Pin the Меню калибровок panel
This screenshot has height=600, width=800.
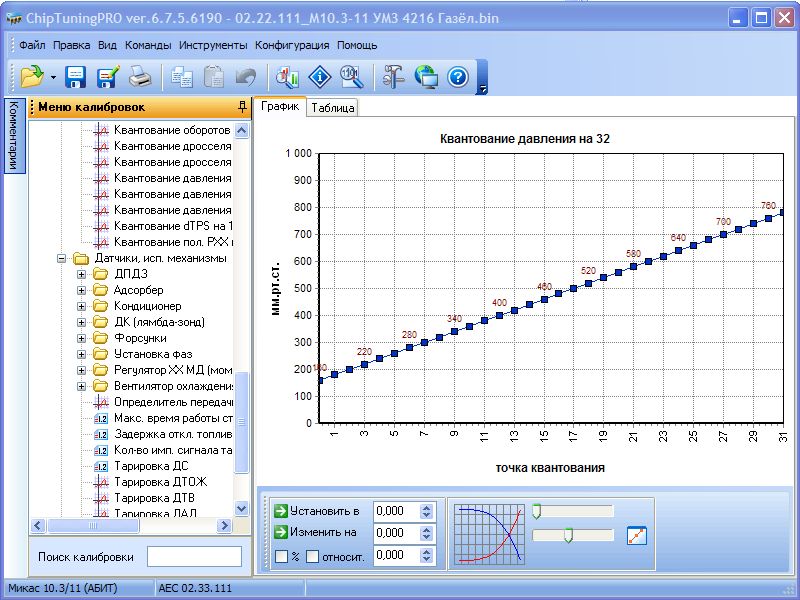(242, 107)
